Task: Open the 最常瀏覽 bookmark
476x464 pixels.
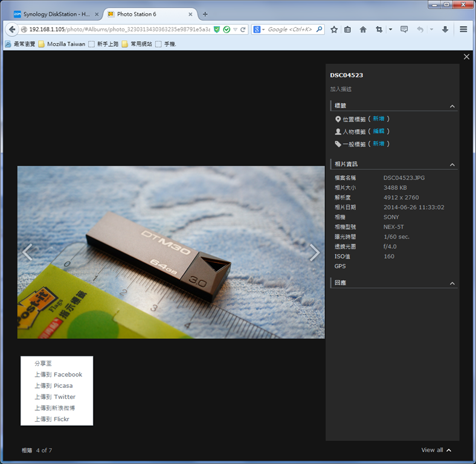Action: point(21,44)
